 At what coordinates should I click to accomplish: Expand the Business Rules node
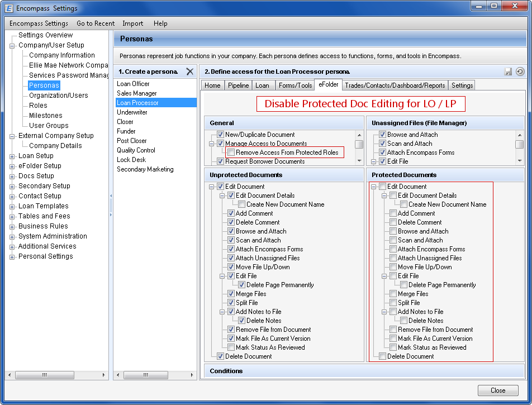click(x=12, y=227)
